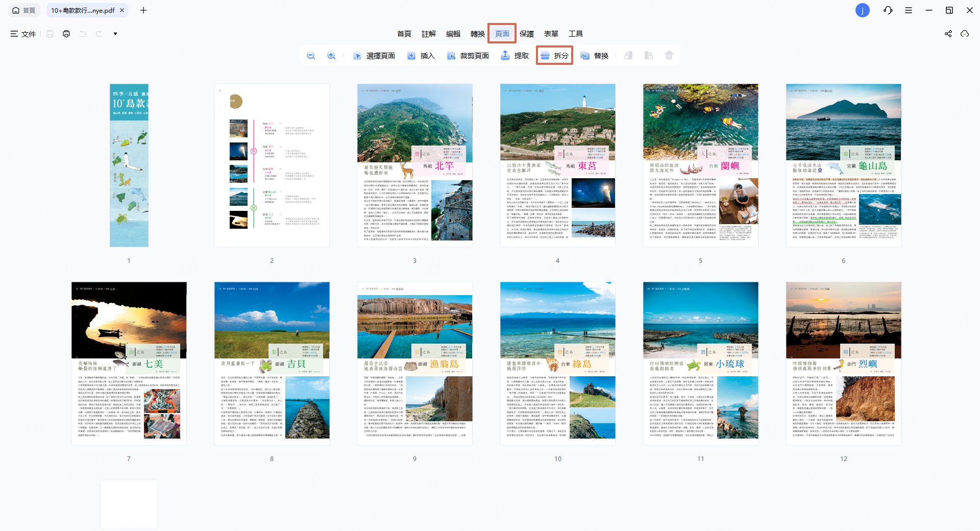Image resolution: width=980 pixels, height=531 pixels.
Task: Click the headset support icon
Action: pyautogui.click(x=888, y=10)
